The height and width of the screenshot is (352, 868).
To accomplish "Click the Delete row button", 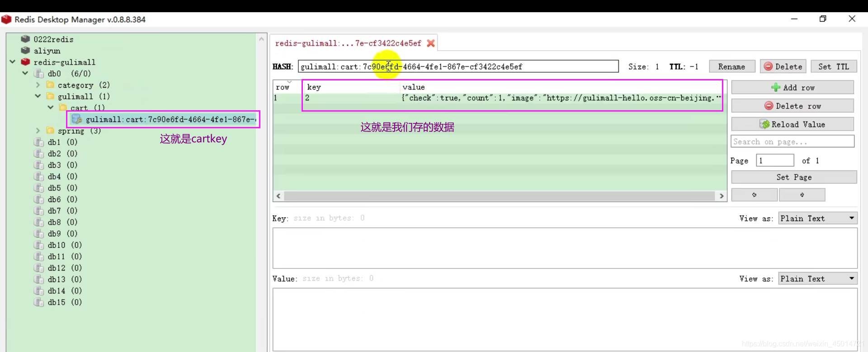I will pos(793,106).
